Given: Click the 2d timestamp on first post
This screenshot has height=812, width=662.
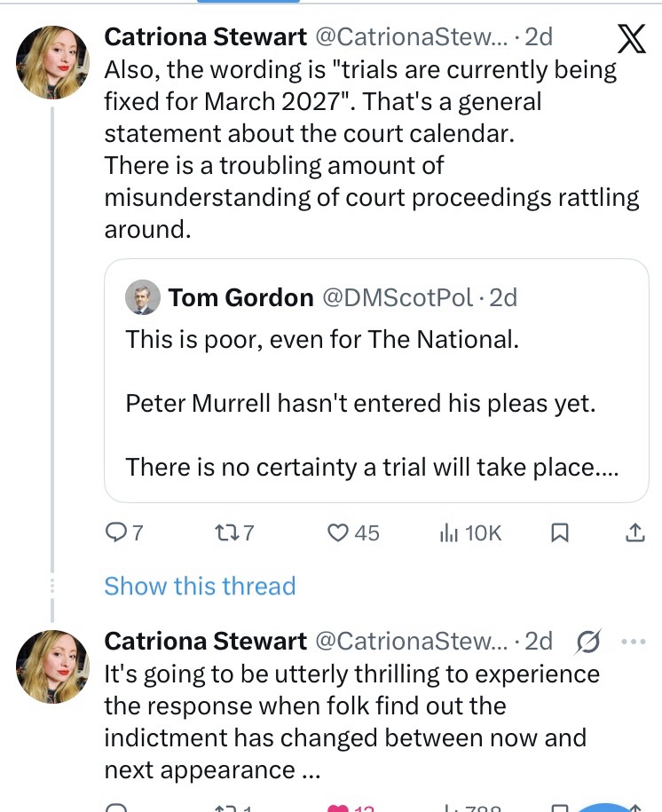Looking at the screenshot, I should (x=539, y=36).
